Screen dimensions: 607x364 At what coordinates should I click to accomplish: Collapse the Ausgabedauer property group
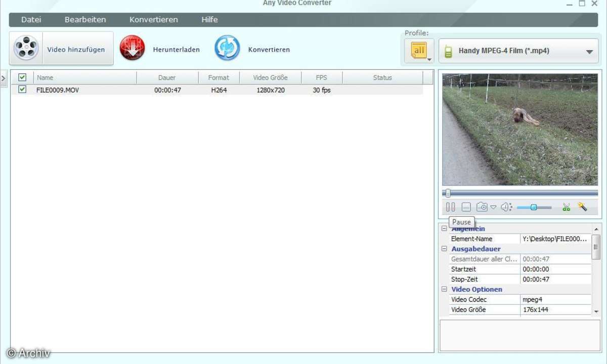point(444,249)
